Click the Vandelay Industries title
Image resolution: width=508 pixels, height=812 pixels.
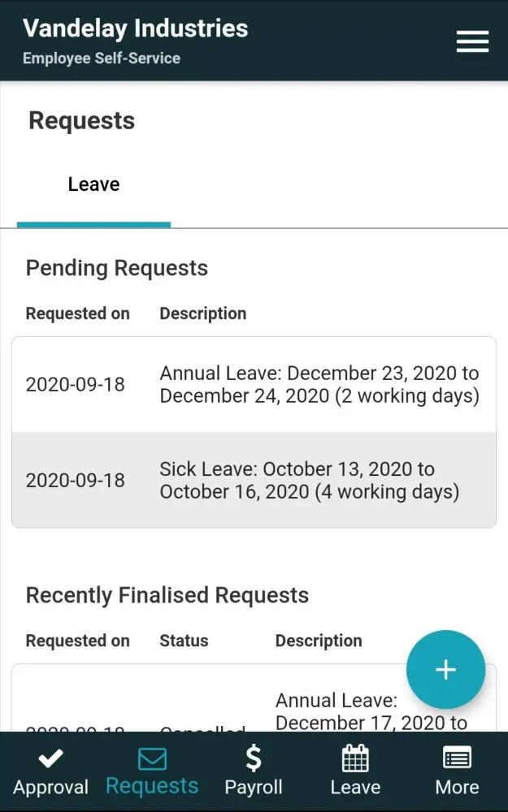coord(136,28)
